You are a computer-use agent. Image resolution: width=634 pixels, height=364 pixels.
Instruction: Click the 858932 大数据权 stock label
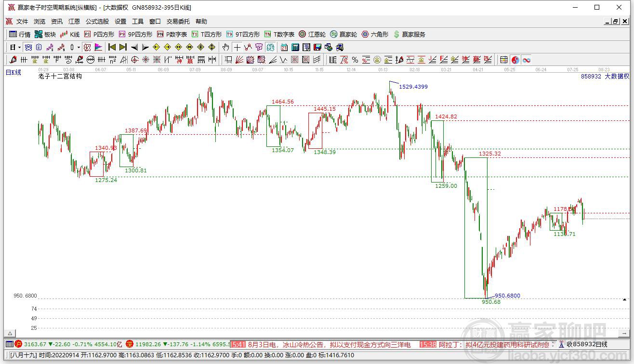click(x=605, y=76)
